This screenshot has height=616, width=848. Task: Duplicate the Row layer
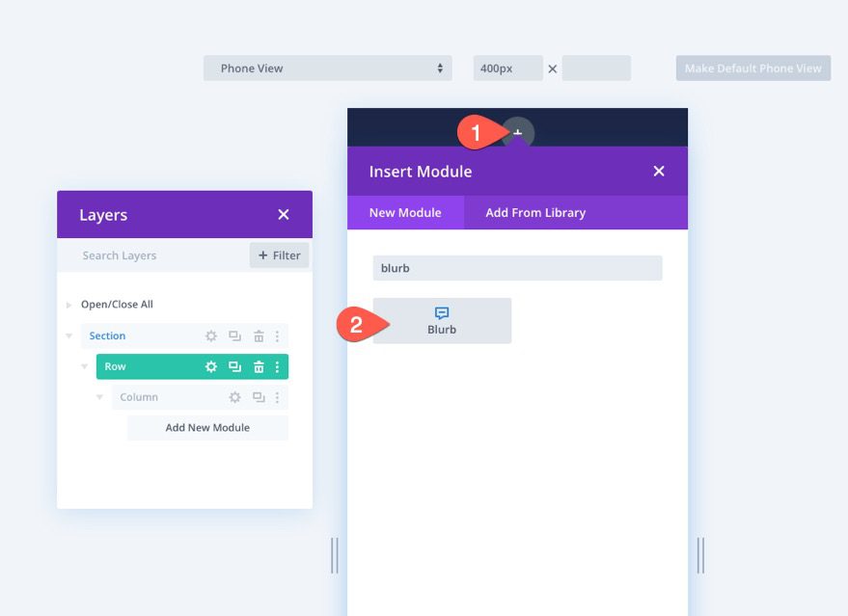tap(233, 366)
